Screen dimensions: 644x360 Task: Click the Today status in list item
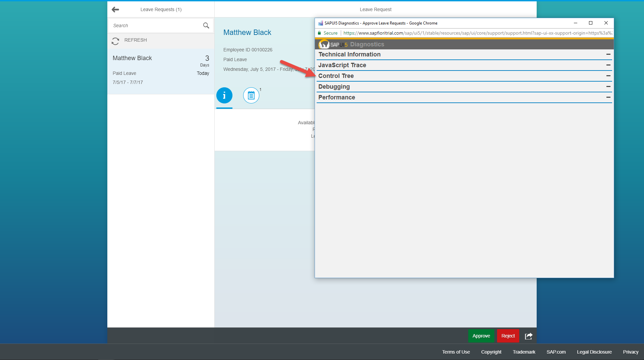pyautogui.click(x=203, y=73)
